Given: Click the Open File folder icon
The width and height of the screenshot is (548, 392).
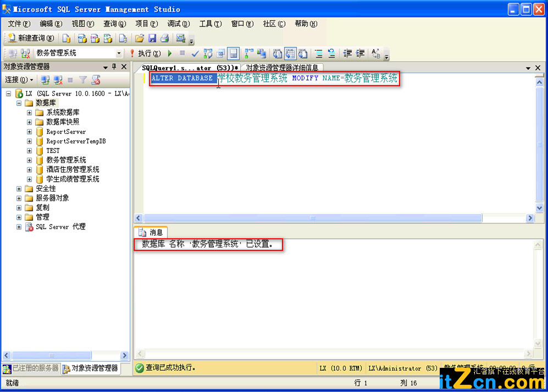Looking at the screenshot, I should coord(140,38).
